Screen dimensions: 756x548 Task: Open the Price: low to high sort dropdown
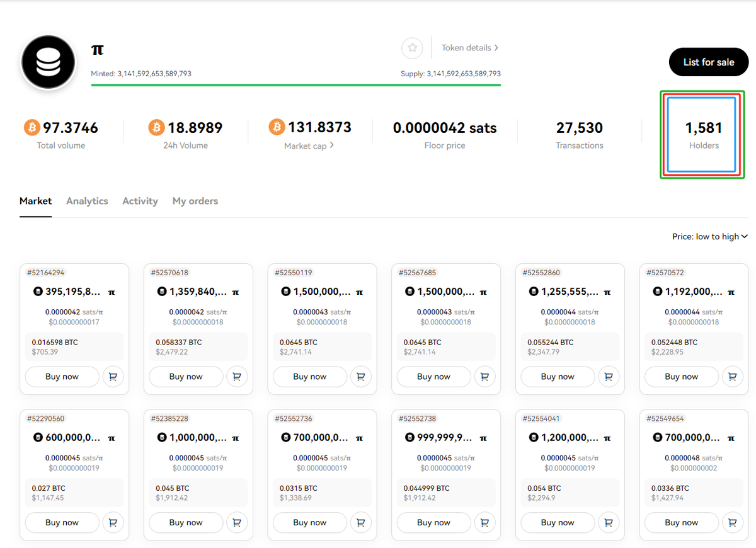tap(710, 236)
